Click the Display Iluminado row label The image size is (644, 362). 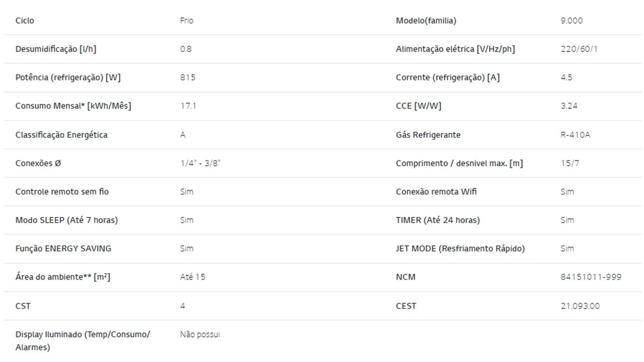(x=83, y=341)
